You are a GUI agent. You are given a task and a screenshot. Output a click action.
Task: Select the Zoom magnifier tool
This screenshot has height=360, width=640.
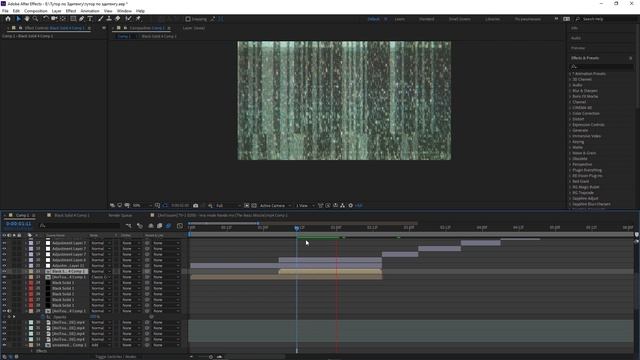(x=36, y=19)
